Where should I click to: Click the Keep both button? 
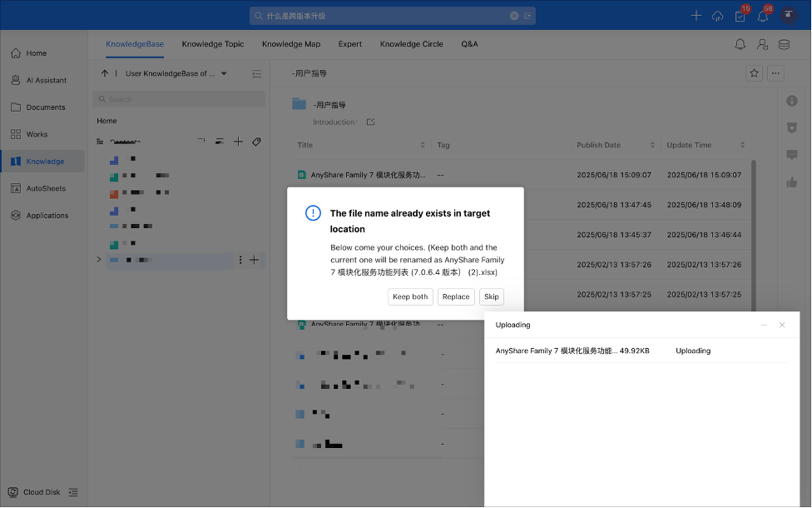(x=410, y=296)
